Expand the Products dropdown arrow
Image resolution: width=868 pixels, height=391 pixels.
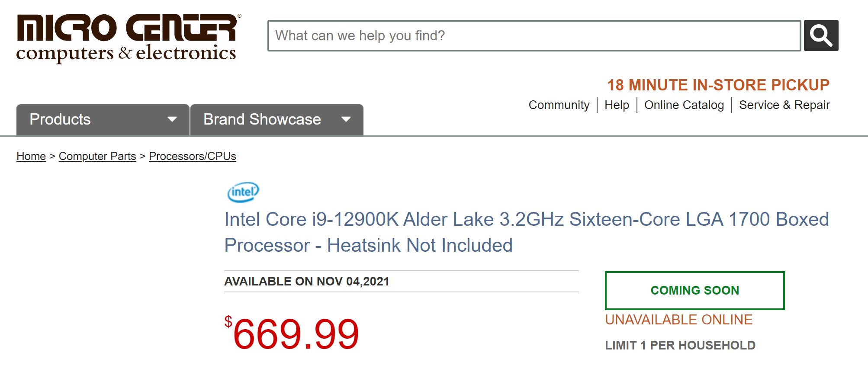(172, 119)
